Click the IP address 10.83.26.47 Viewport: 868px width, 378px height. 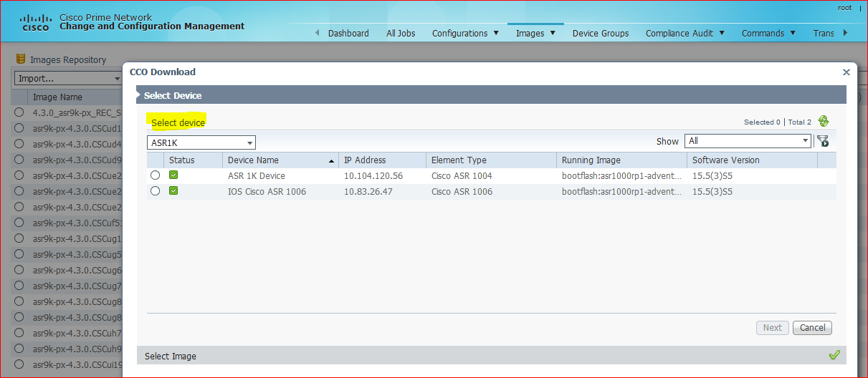tap(368, 192)
